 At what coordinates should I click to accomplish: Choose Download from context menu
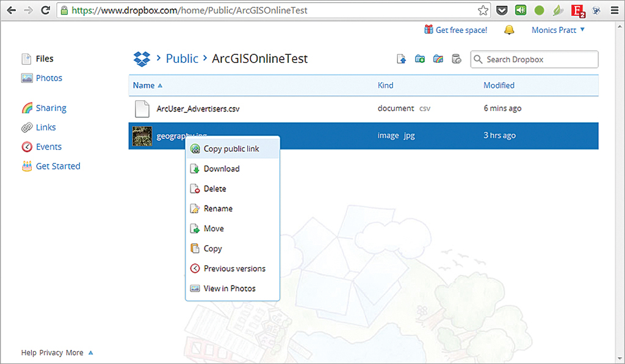[233, 169]
